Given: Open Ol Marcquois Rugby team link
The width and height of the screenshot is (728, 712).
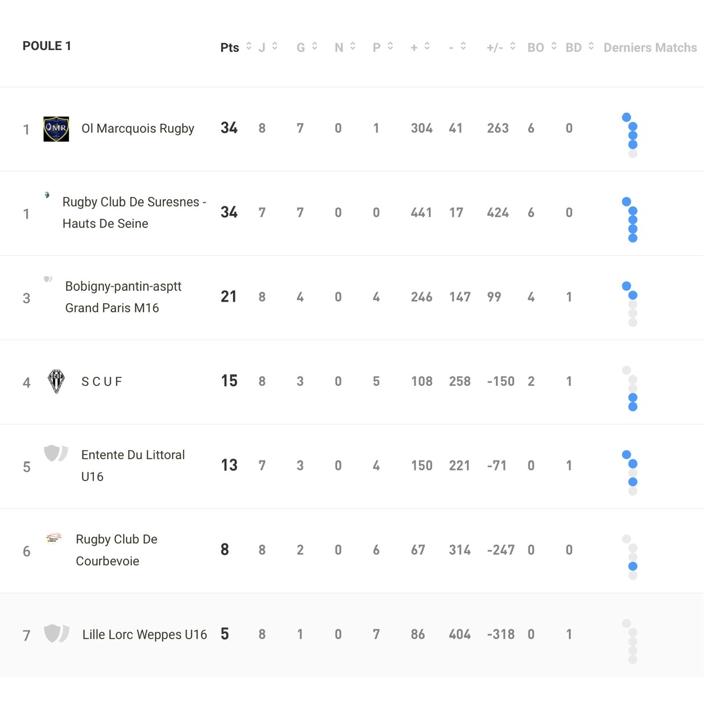Looking at the screenshot, I should click(138, 129).
